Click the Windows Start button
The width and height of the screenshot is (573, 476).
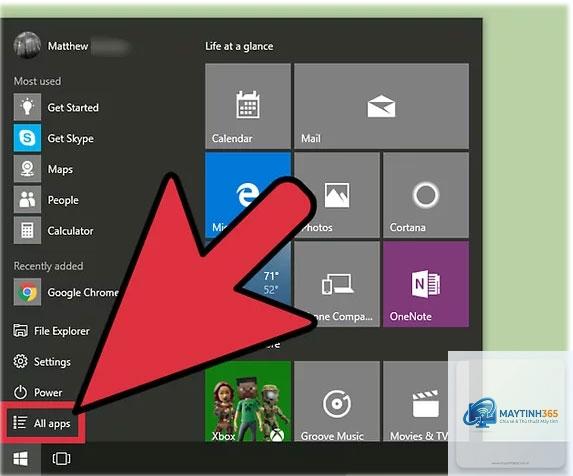click(20, 458)
